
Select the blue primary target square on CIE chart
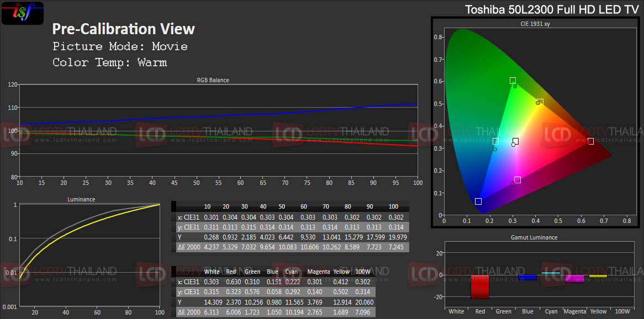click(x=478, y=201)
